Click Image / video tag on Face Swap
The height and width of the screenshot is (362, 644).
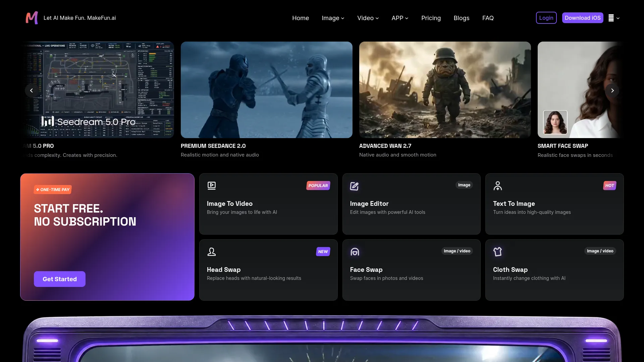[x=457, y=251]
